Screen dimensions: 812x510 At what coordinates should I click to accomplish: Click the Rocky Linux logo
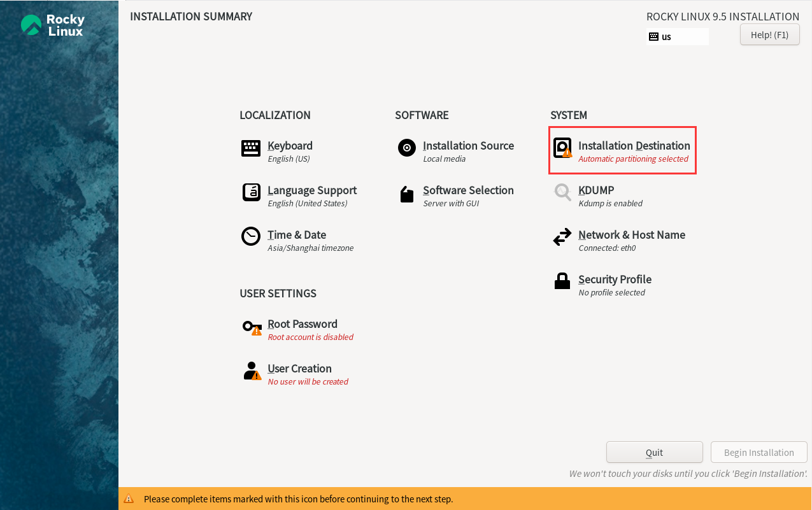click(52, 25)
